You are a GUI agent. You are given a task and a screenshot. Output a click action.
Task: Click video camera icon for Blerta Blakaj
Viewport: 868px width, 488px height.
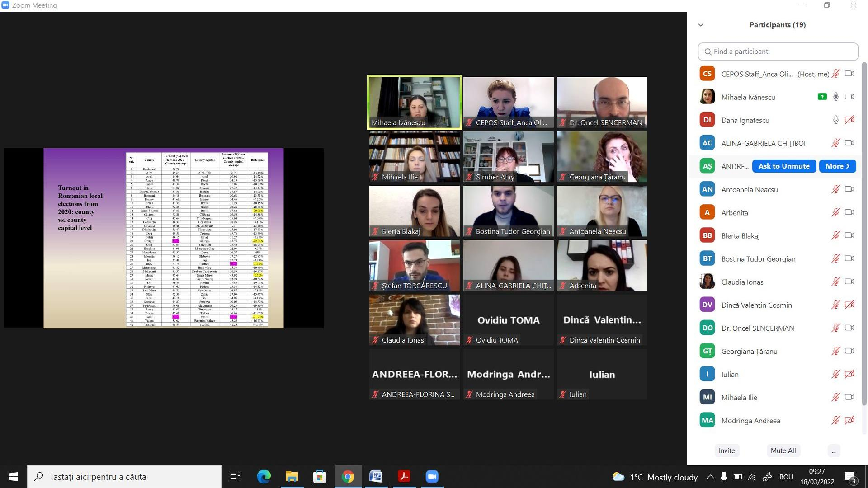coord(849,235)
